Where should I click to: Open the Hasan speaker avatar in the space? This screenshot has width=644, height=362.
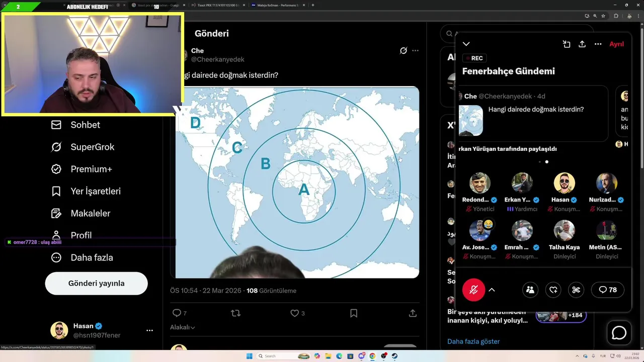(564, 184)
